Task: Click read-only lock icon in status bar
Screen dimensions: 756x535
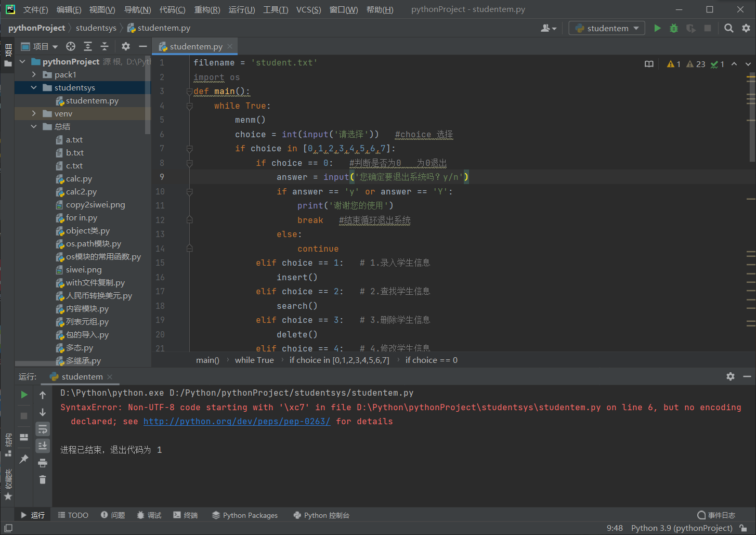Action: click(744, 528)
